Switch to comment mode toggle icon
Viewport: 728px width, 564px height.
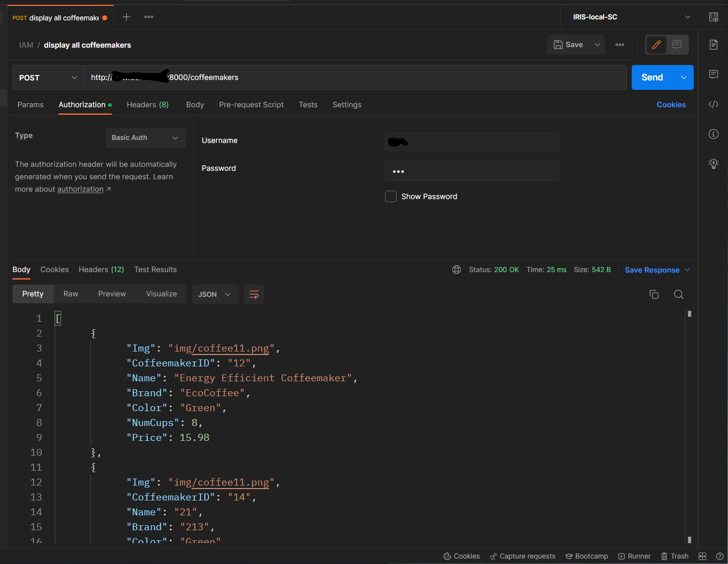coord(677,45)
